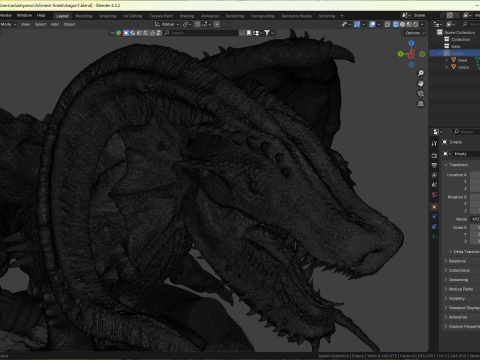Switch to the Scripting workspace tab

point(327,16)
